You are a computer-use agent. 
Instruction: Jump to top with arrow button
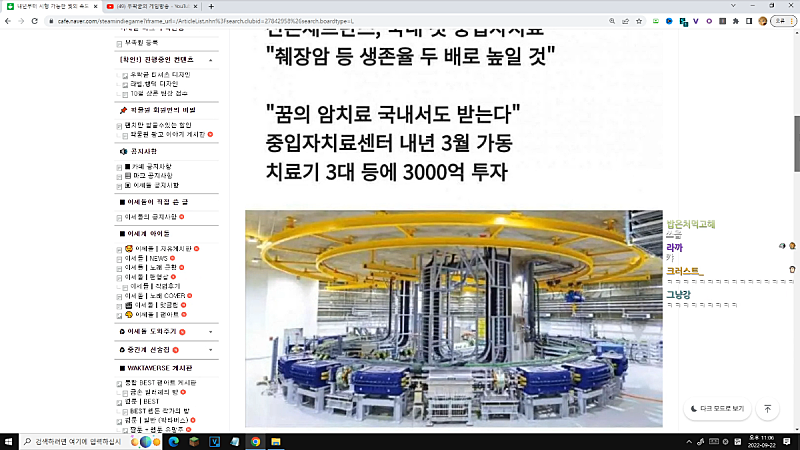[x=767, y=409]
